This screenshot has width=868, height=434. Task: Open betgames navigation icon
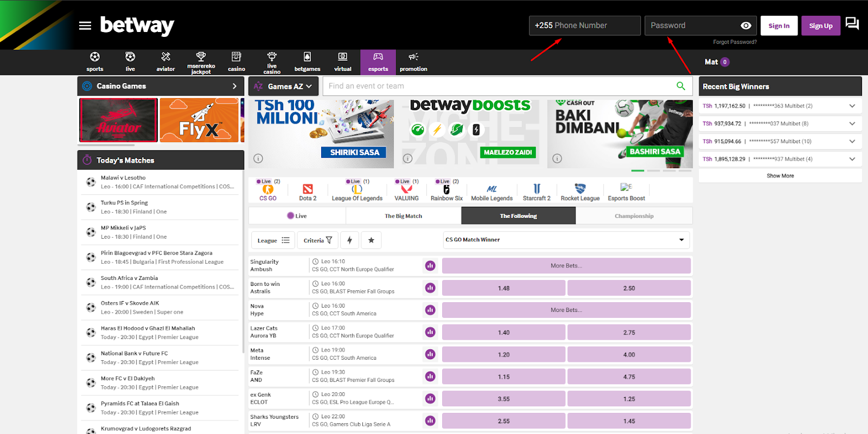coord(307,57)
